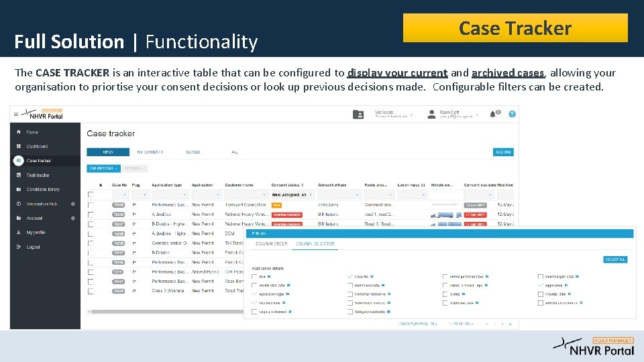Enable the Permit start date column checkbox
The image size is (644, 362).
(254, 286)
